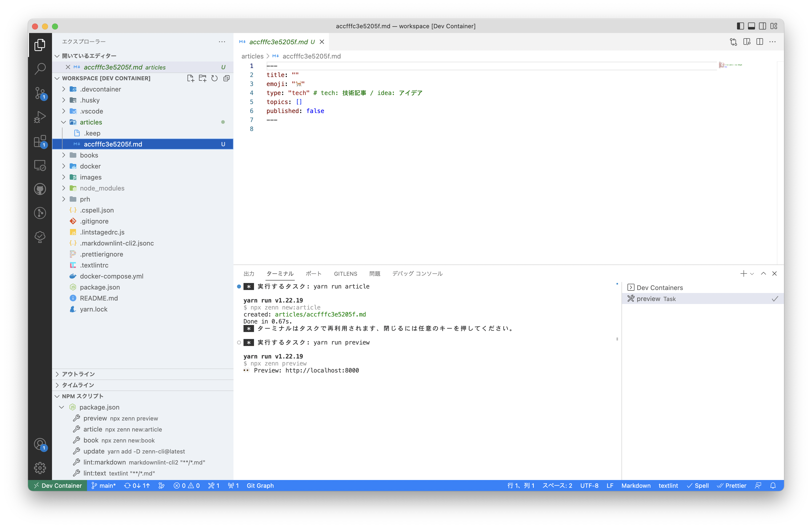The image size is (812, 528).
Task: Click New File icon in workspace header
Action: click(190, 78)
